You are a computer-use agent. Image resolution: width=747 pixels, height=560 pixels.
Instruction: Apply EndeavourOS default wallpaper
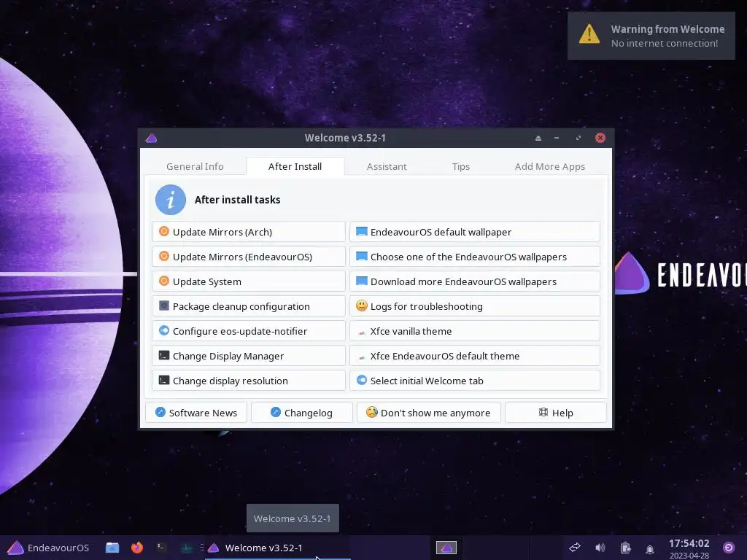[474, 231]
